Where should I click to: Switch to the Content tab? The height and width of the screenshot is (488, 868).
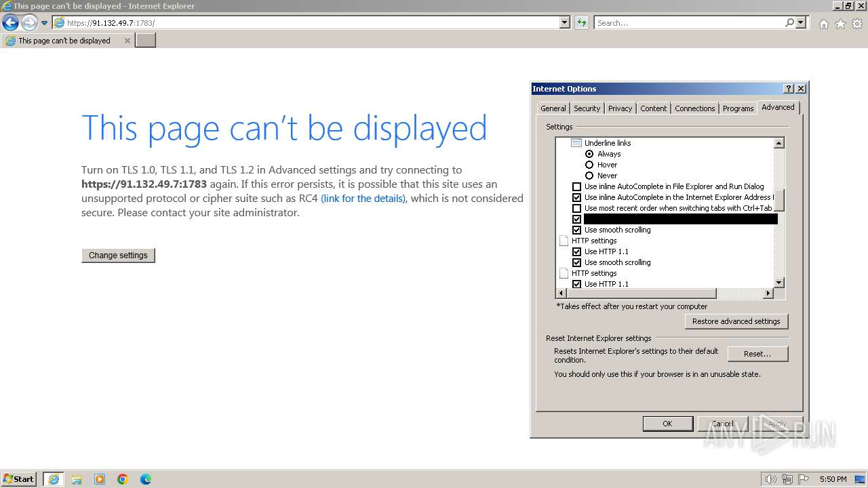pyautogui.click(x=654, y=108)
